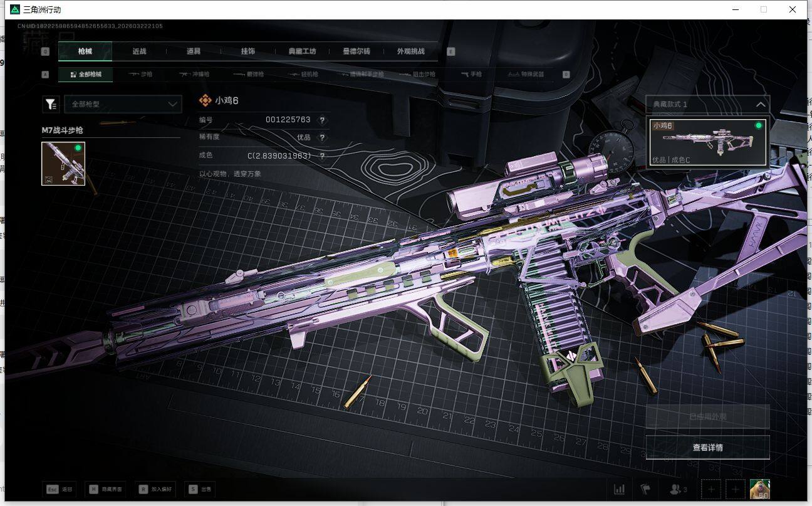Click the 优品 | 成色C label on the style card
This screenshot has height=506, width=812.
coord(670,160)
